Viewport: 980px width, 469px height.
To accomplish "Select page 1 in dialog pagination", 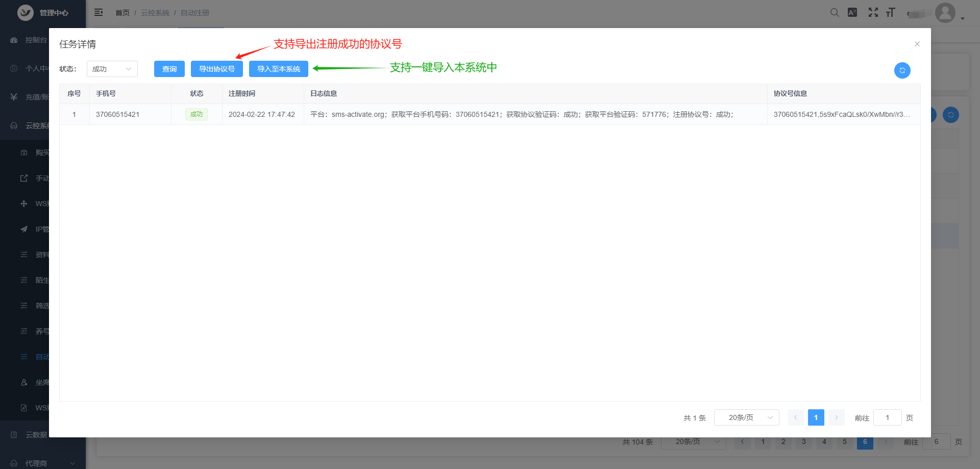I will point(816,417).
